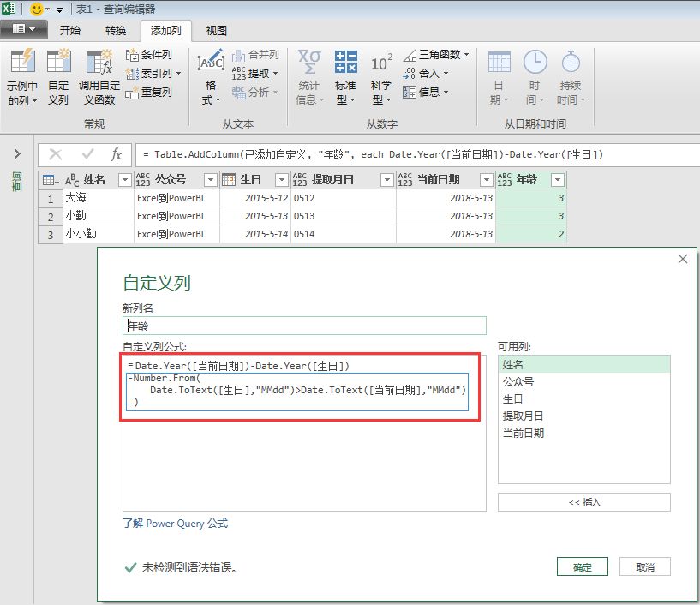700x605 pixels.
Task: Click the new column name (新列名) field
Action: pos(304,326)
